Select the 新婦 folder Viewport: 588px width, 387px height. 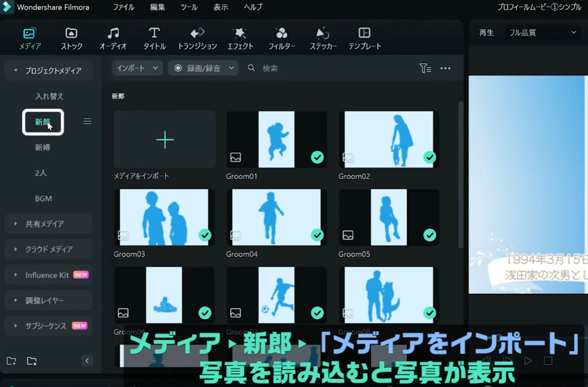click(x=43, y=147)
